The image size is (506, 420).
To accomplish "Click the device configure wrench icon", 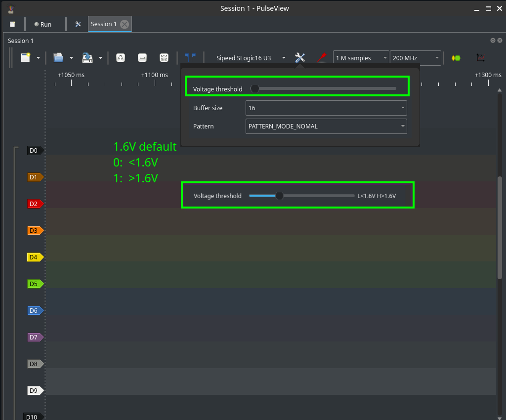I will pos(300,58).
